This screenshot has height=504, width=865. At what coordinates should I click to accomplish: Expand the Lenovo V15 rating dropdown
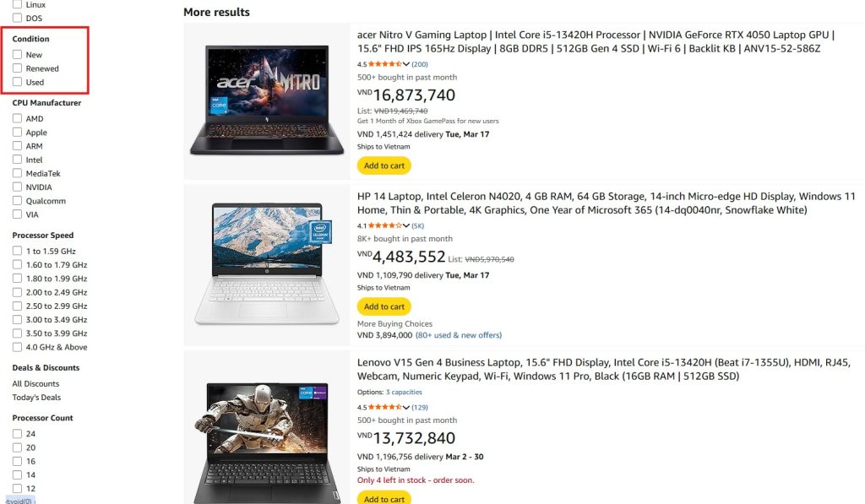tap(408, 407)
